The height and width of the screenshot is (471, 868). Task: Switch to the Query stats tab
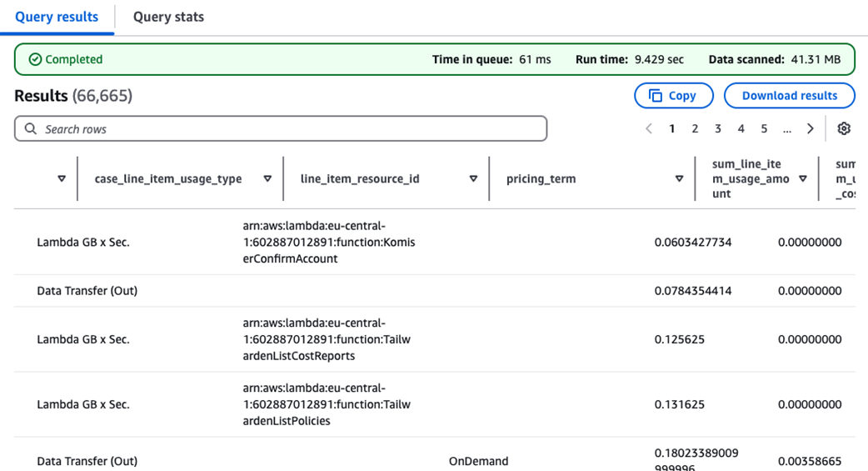(168, 17)
